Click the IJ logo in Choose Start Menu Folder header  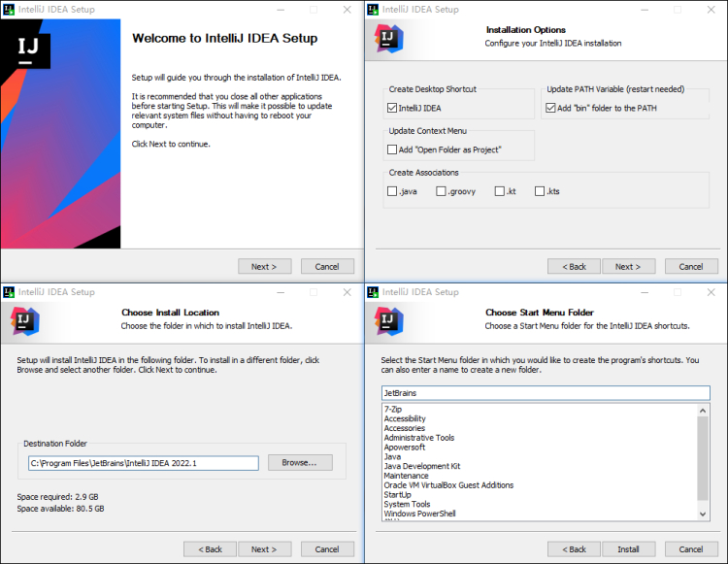pos(388,320)
